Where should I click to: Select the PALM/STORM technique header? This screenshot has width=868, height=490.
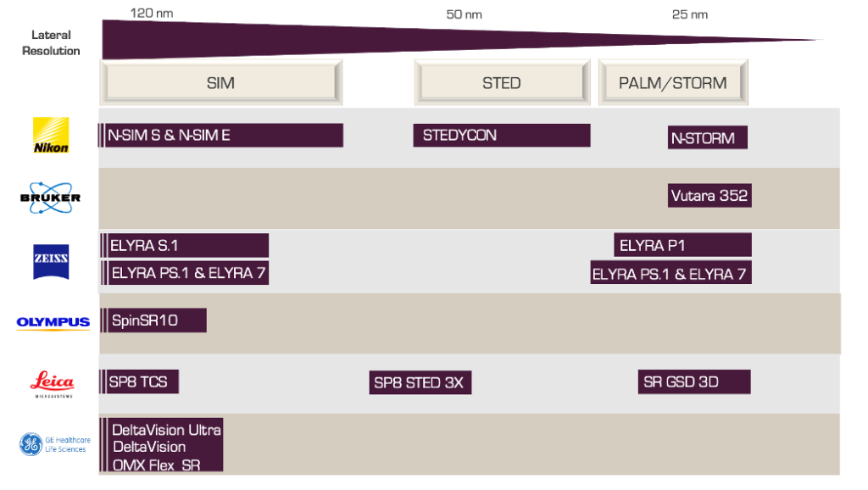(673, 82)
